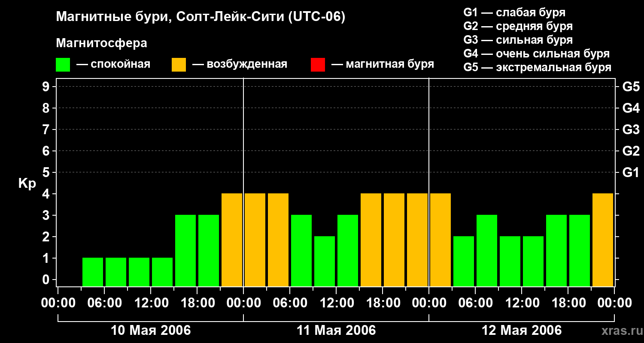The width and height of the screenshot is (644, 343).
Task: Click 'G3 — сильная буря' legend line
Action: click(x=518, y=40)
